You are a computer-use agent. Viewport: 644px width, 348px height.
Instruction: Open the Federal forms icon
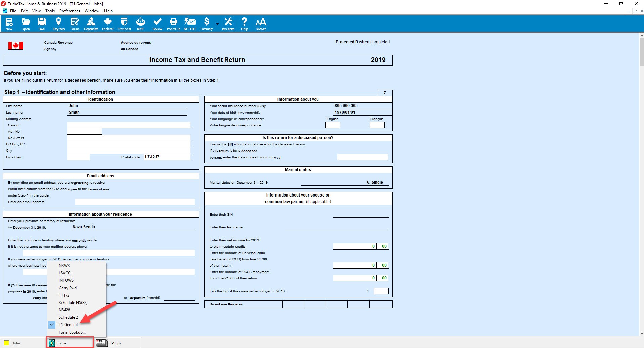108,24
